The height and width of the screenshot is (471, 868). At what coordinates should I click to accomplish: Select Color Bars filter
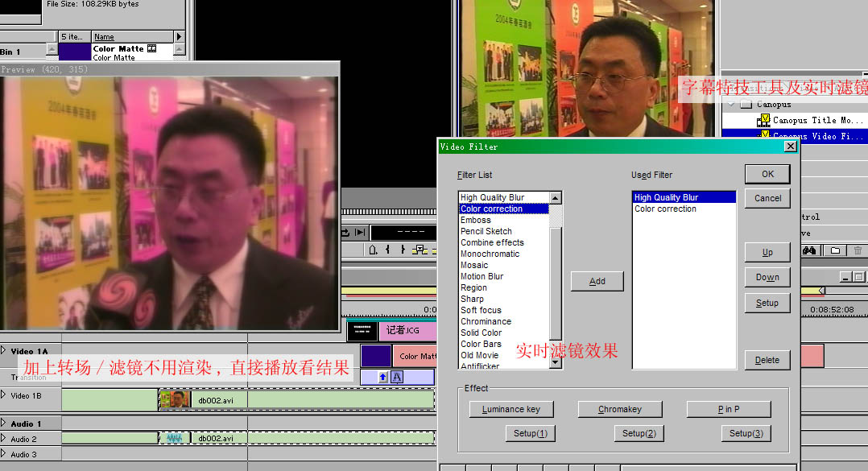pos(504,344)
